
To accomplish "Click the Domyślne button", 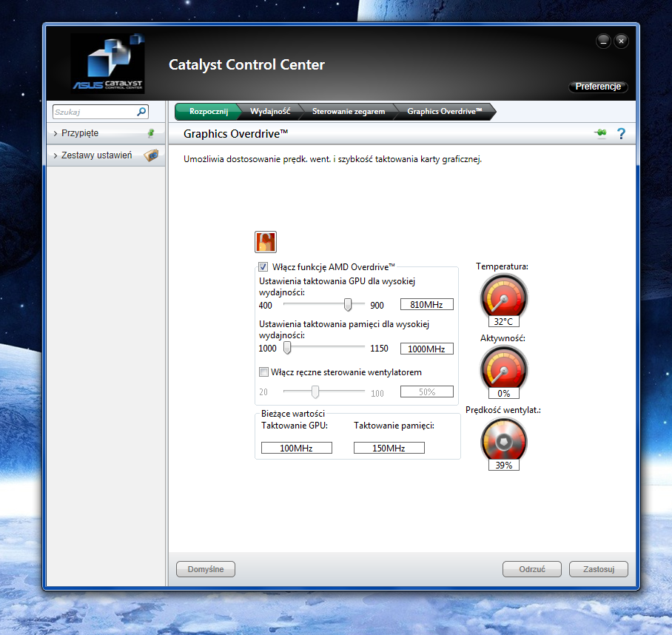I will (x=206, y=569).
